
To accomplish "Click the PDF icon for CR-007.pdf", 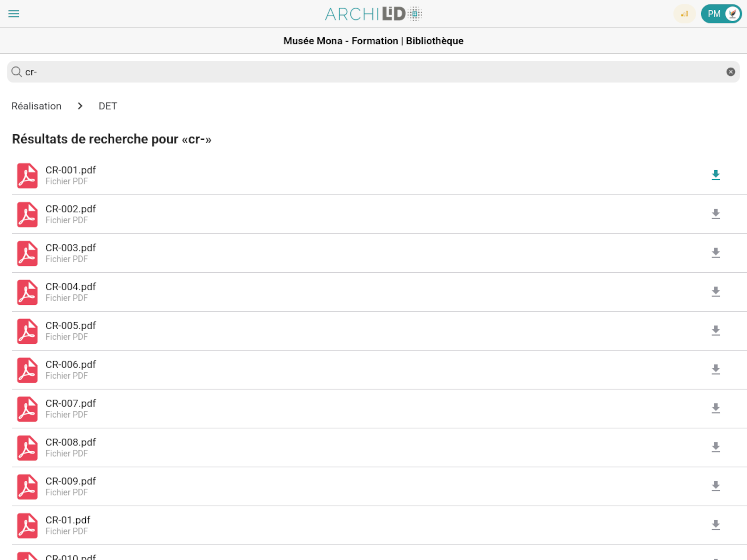I will coord(27,409).
